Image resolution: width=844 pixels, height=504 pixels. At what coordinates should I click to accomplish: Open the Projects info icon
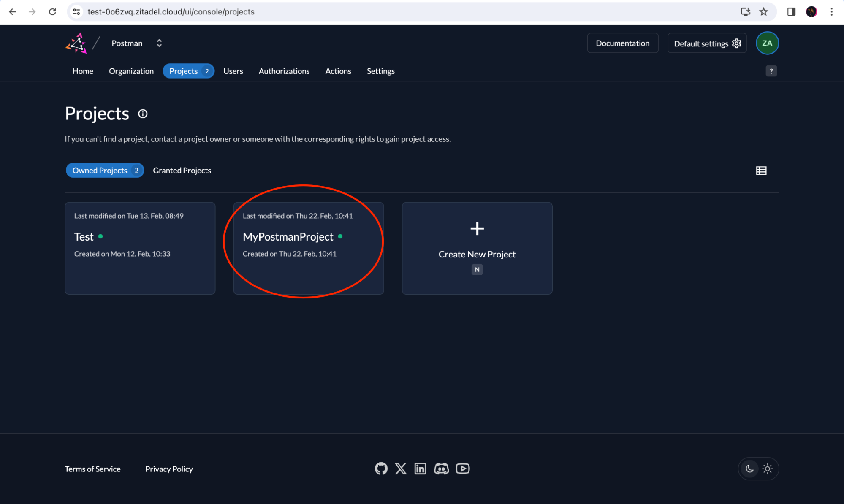click(143, 114)
